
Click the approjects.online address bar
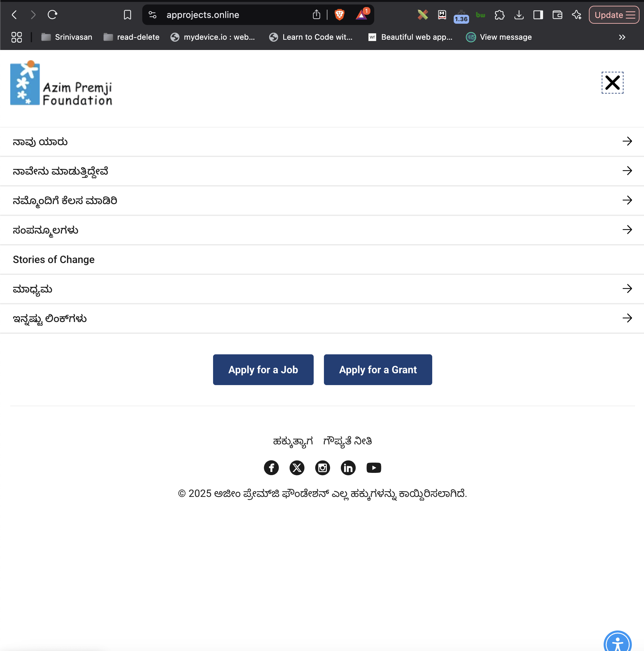coord(236,14)
